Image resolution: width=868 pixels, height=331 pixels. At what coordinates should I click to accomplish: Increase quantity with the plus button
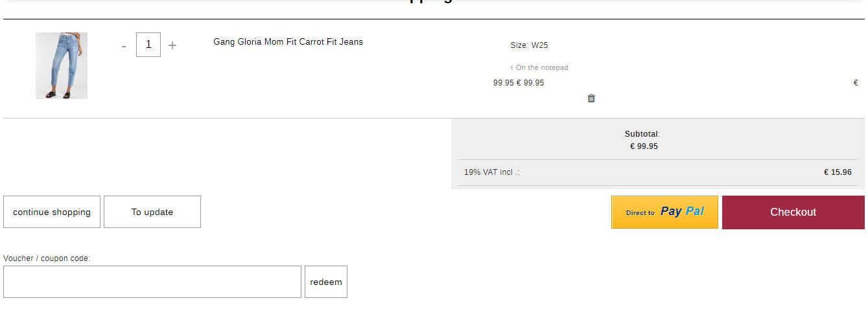[172, 45]
